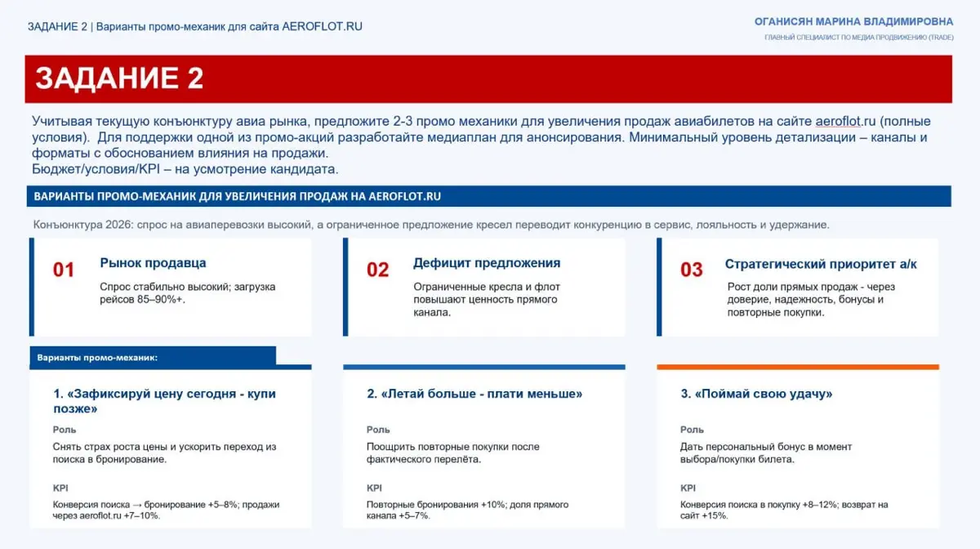Select the red number '02'
The width and height of the screenshot is (980, 549).
(377, 270)
